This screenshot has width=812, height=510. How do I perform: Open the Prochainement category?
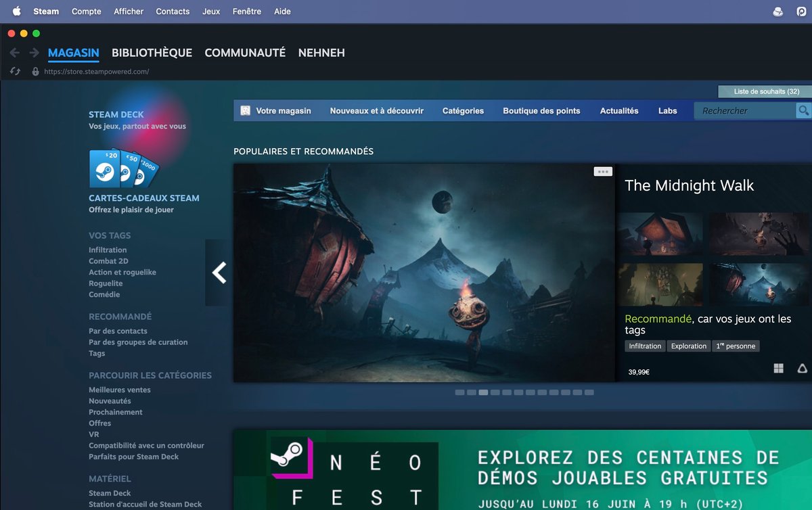point(116,413)
